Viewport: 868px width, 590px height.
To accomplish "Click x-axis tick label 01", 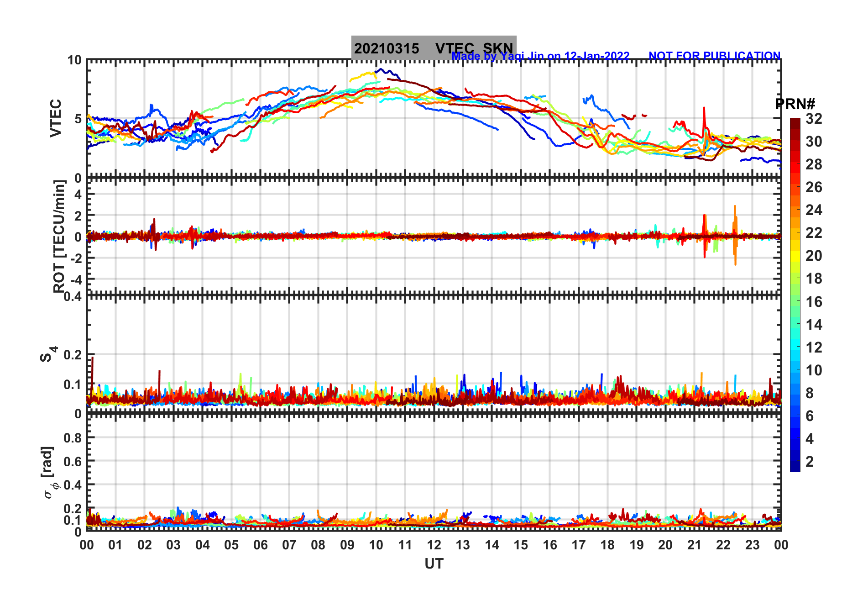I will [x=115, y=545].
